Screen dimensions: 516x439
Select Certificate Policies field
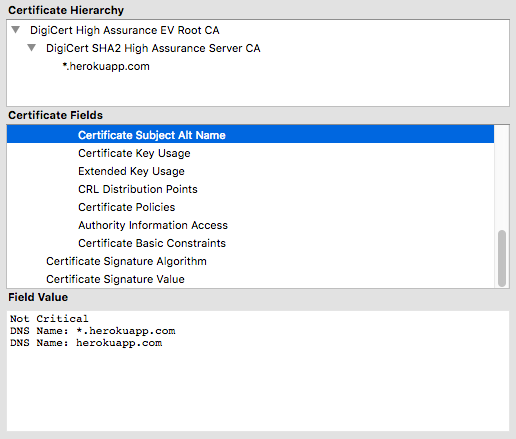pyautogui.click(x=250, y=207)
